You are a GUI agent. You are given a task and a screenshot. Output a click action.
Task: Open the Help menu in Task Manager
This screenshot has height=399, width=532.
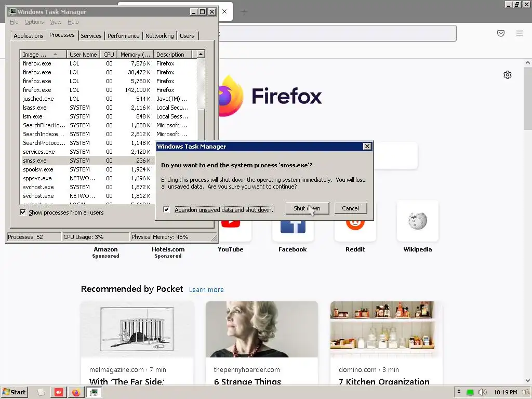[73, 22]
